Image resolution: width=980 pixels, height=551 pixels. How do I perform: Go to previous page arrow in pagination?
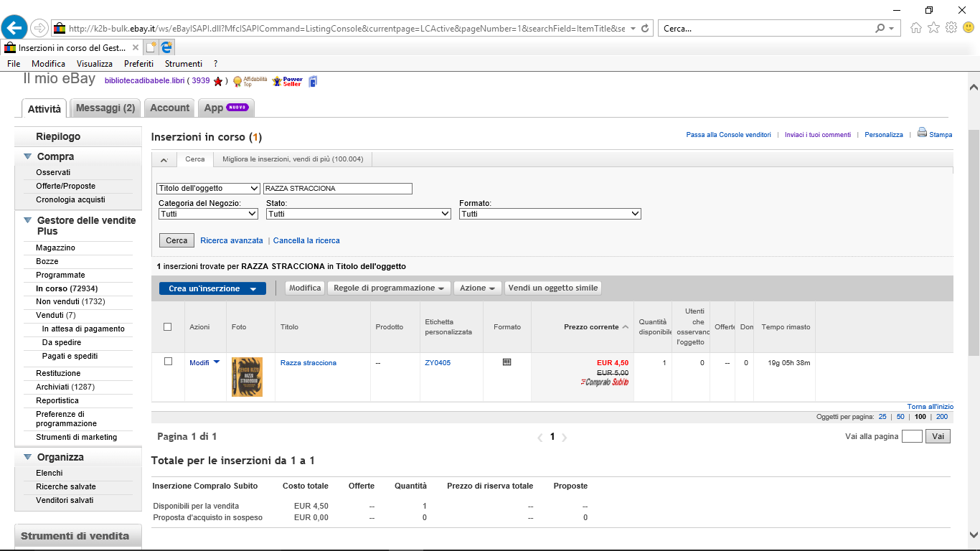[540, 437]
